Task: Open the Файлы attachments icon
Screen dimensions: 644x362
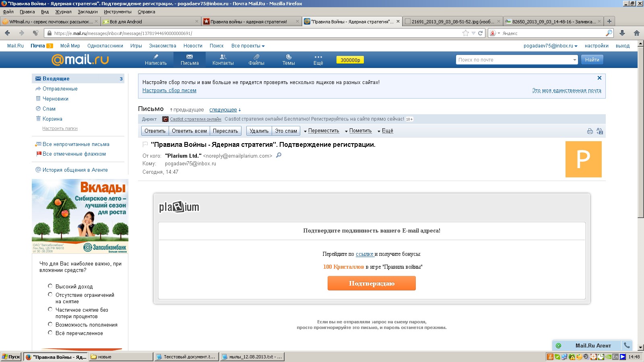Action: [256, 60]
